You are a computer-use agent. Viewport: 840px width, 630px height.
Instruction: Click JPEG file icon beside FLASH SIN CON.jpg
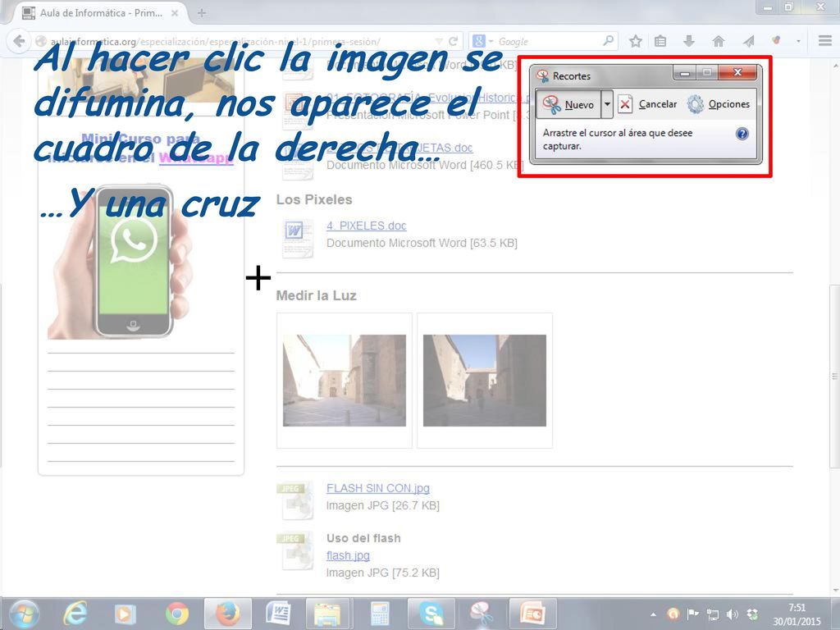click(294, 500)
